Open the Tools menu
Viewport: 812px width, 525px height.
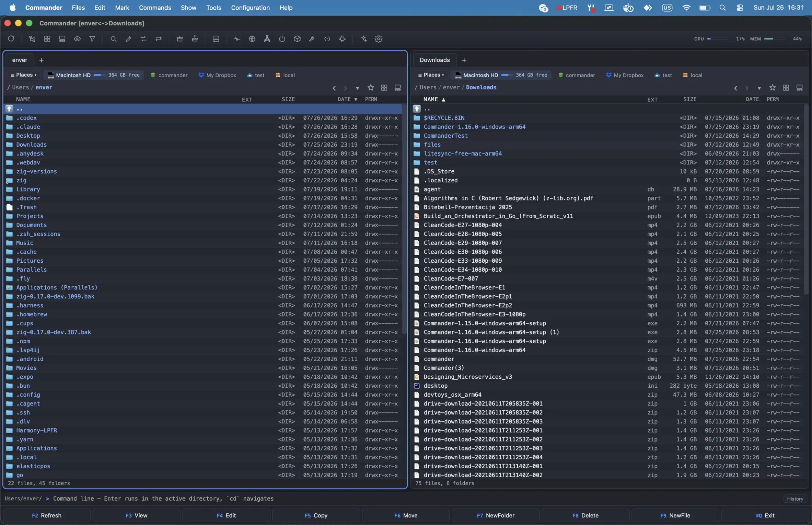(213, 8)
